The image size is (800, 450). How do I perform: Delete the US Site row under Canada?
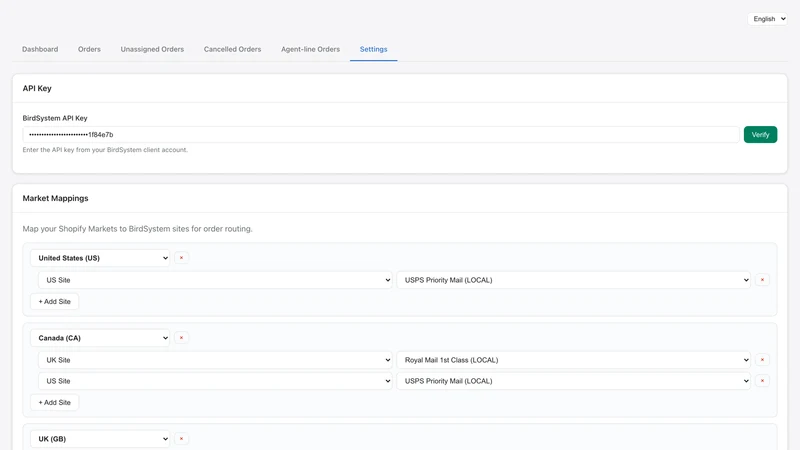click(x=762, y=381)
